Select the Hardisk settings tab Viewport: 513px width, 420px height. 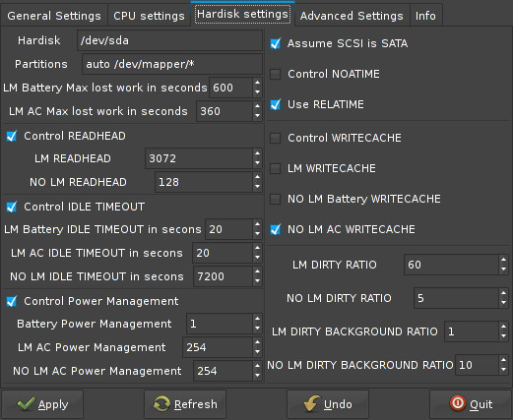[242, 14]
